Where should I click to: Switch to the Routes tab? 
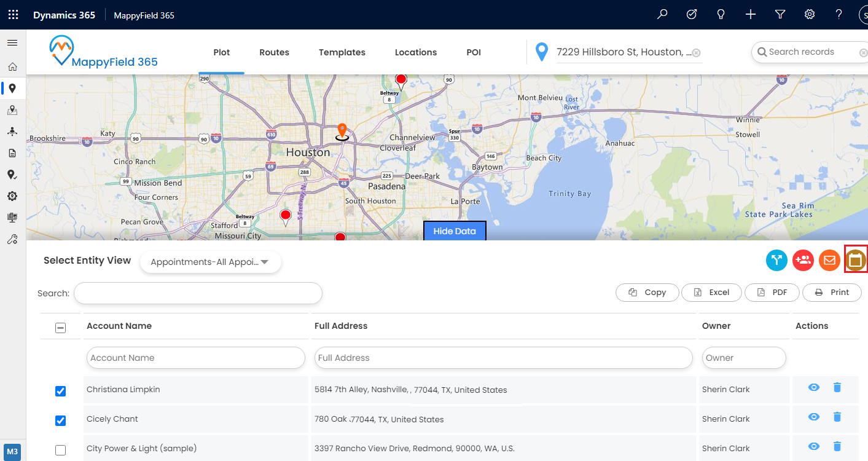[274, 52]
